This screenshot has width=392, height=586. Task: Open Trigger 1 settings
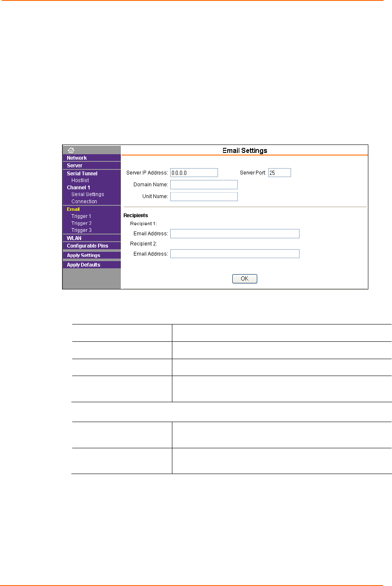pyautogui.click(x=81, y=216)
